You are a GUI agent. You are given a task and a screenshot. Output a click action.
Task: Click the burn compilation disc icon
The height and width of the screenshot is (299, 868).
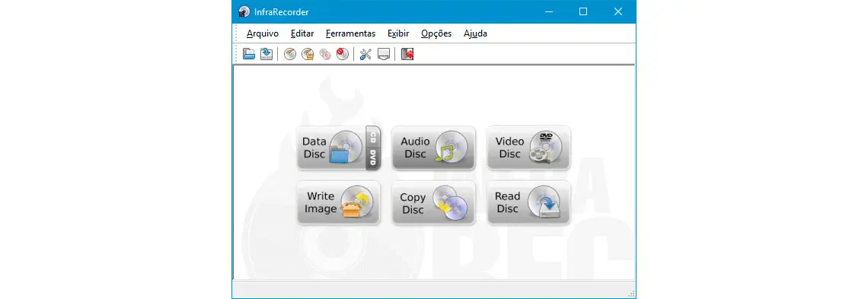click(290, 53)
